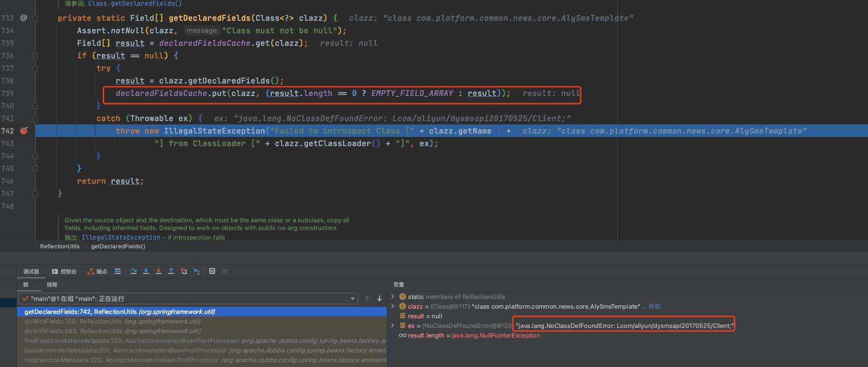The image size is (868, 367).
Task: Select the doWithFields:708 stack frame
Action: (x=73, y=321)
